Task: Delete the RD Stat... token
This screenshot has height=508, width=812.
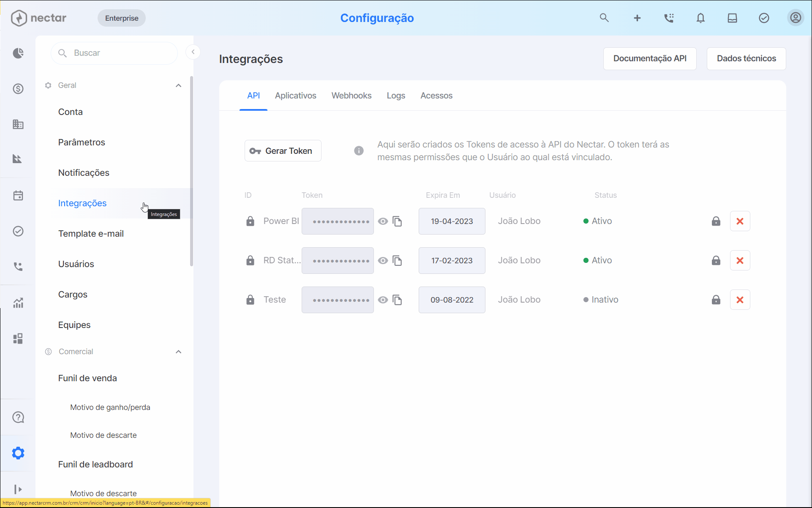Action: [x=740, y=260]
